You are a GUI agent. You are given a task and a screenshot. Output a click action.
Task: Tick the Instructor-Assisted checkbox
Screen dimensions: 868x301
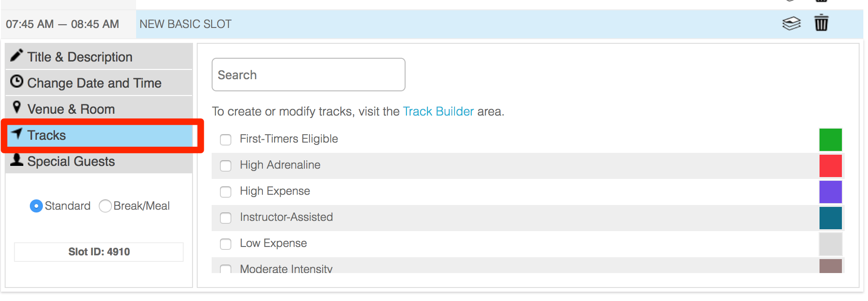click(x=226, y=218)
